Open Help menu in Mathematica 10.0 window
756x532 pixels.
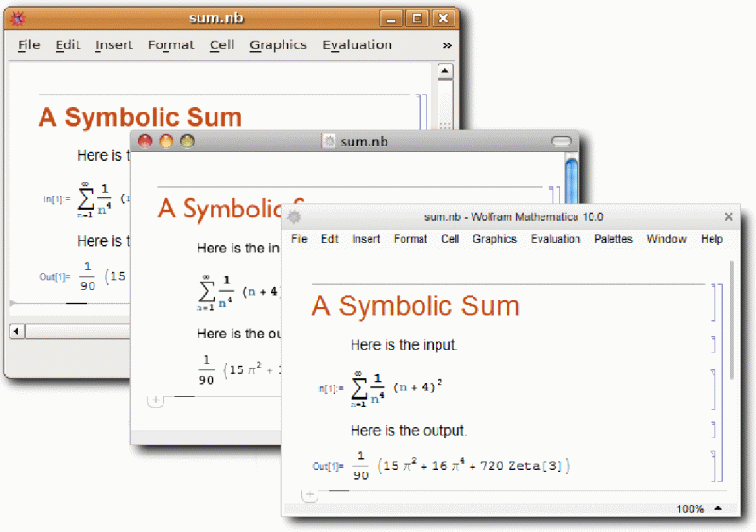tap(713, 239)
